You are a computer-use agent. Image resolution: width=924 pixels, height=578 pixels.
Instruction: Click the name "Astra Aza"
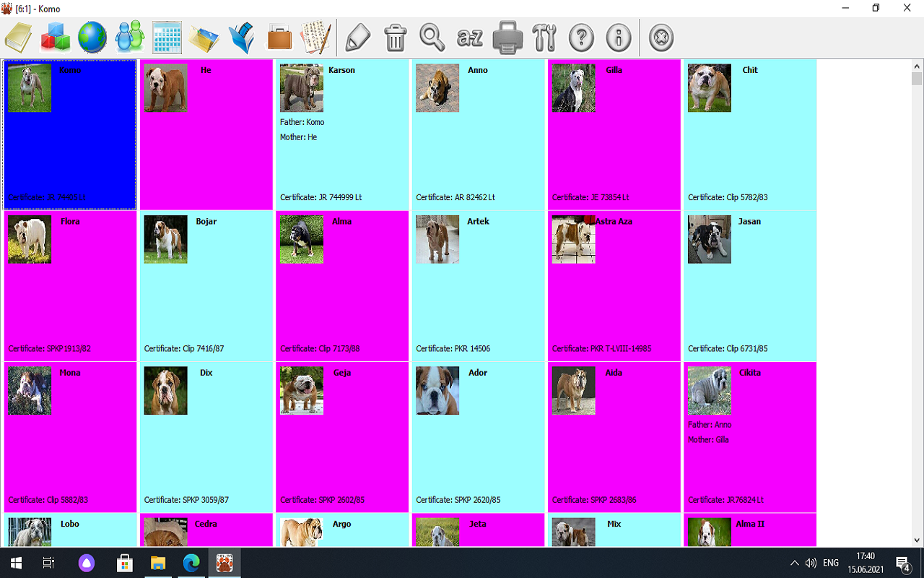point(614,221)
